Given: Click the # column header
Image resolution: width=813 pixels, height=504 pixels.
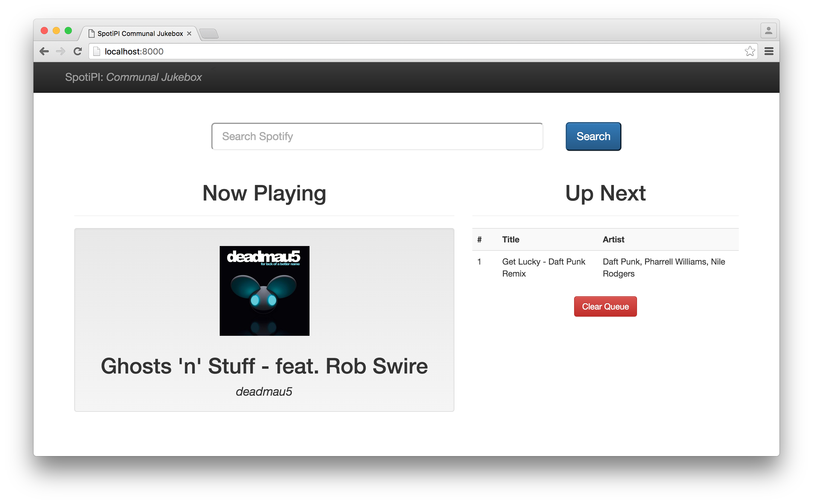Looking at the screenshot, I should [x=479, y=239].
